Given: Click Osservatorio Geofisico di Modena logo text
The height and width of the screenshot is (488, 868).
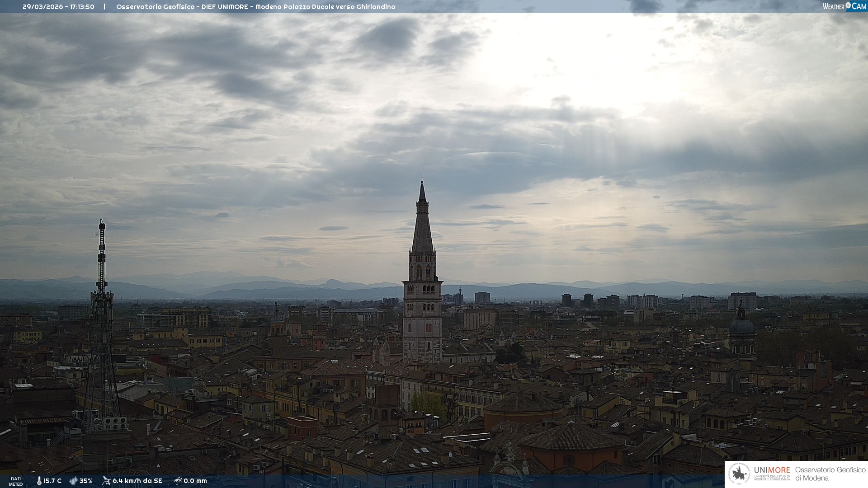Looking at the screenshot, I should point(830,474).
